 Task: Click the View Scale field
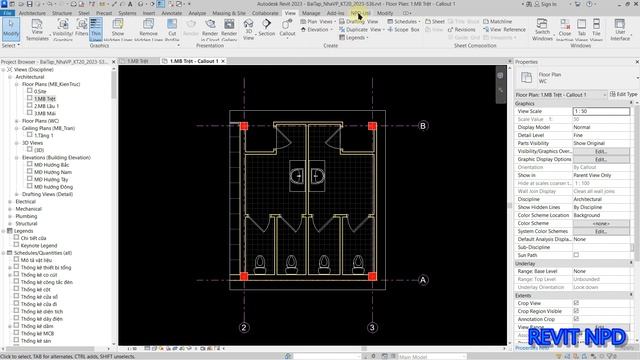coord(601,111)
